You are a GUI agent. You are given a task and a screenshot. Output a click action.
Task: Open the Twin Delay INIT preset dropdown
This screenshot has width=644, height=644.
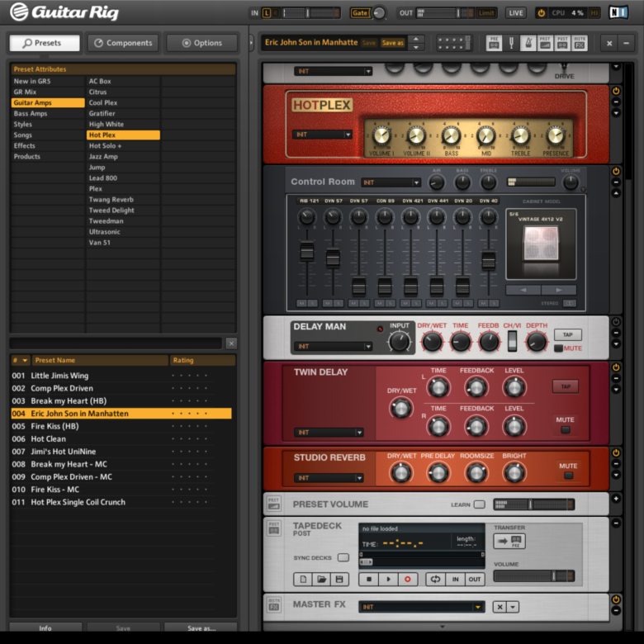[x=329, y=433]
